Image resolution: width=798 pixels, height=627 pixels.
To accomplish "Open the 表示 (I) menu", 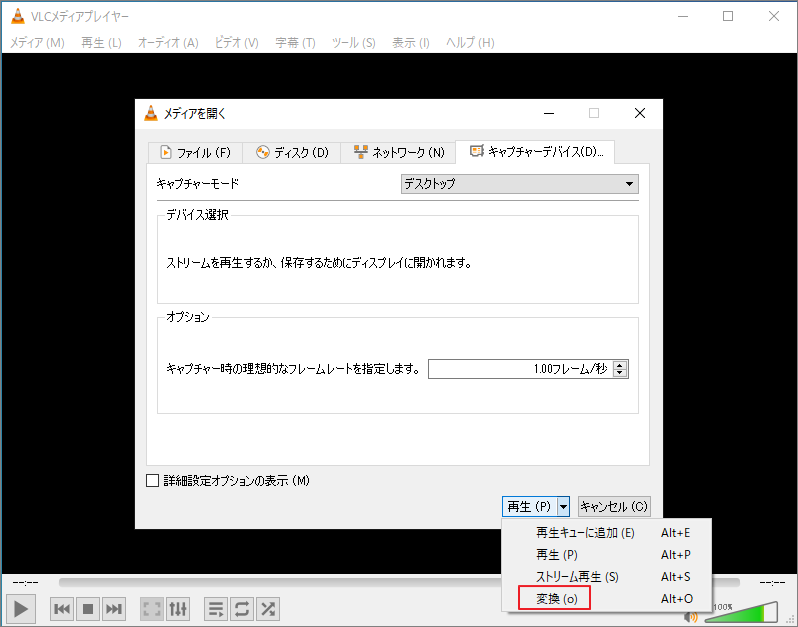I will (411, 43).
